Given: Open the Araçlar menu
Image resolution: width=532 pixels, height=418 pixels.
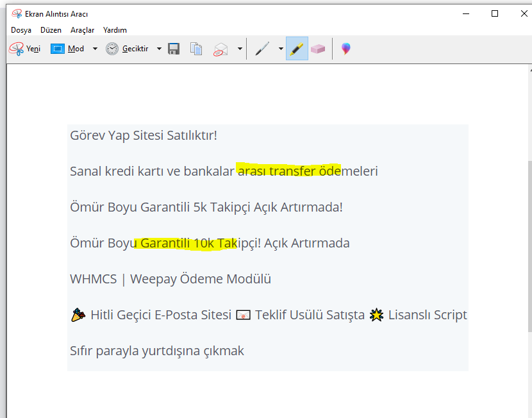Looking at the screenshot, I should 83,30.
